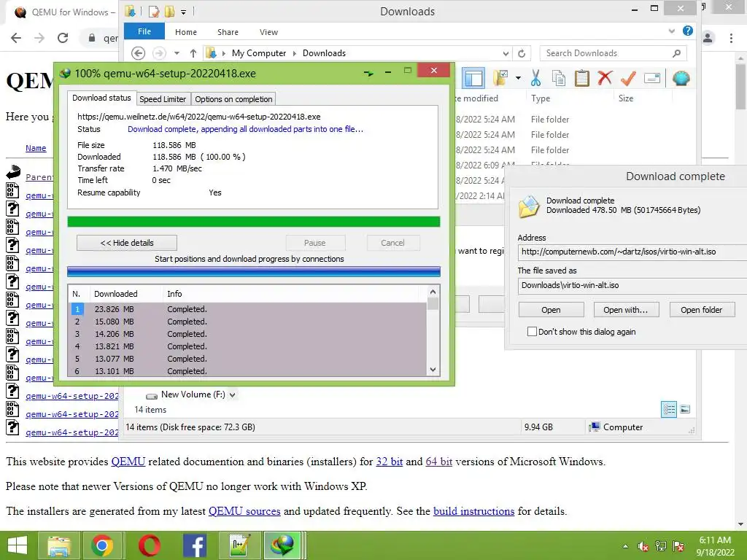
Task: Open the Chrome three-dot menu
Action: click(731, 38)
